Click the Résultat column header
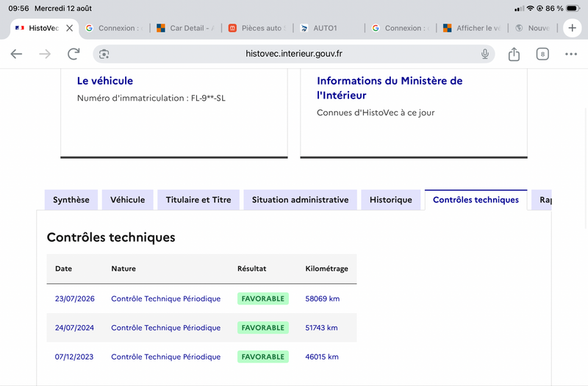 pos(251,268)
